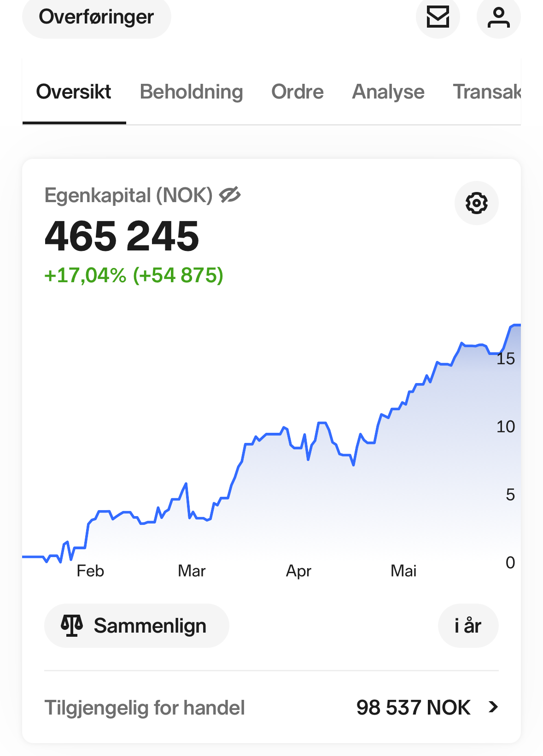Click the chart line peak near 15

tap(516, 325)
